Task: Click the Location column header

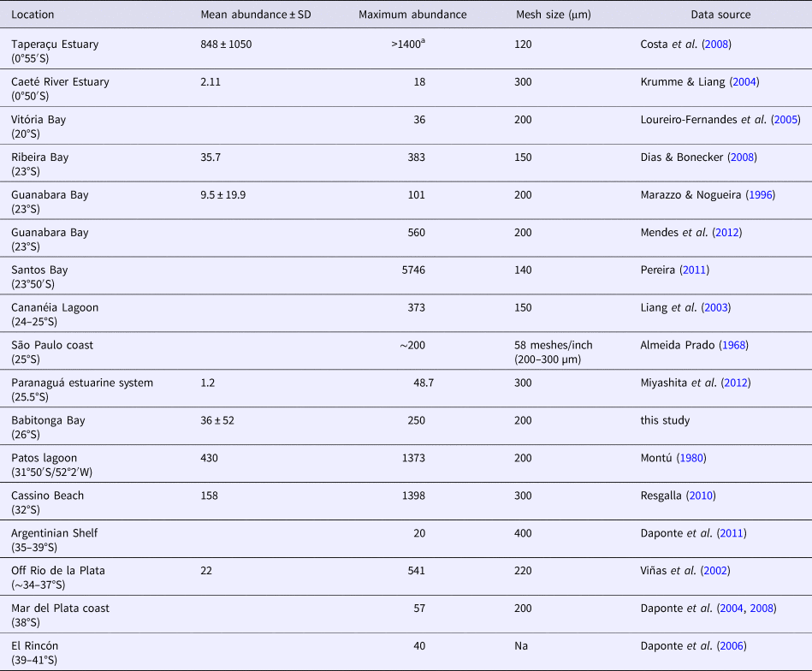Action: coord(33,15)
